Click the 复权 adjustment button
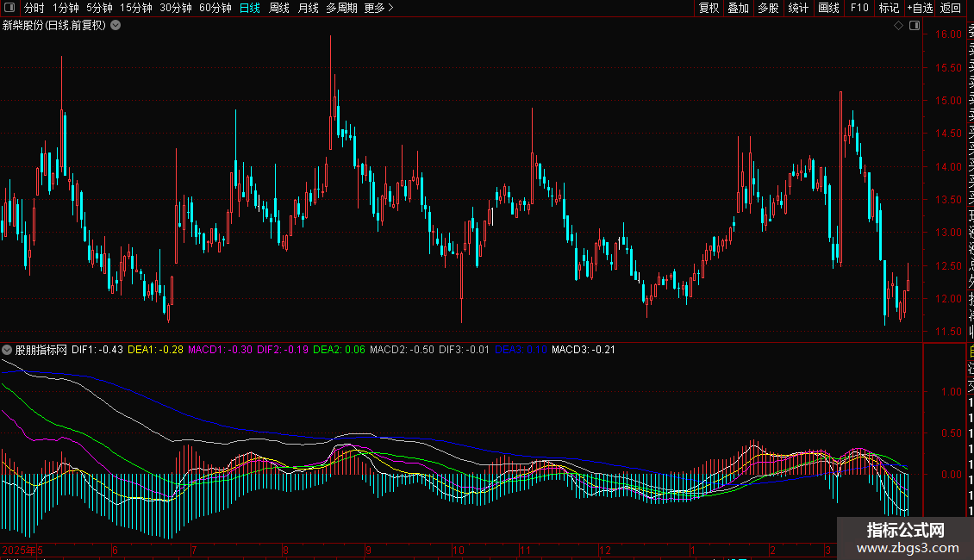 [709, 8]
